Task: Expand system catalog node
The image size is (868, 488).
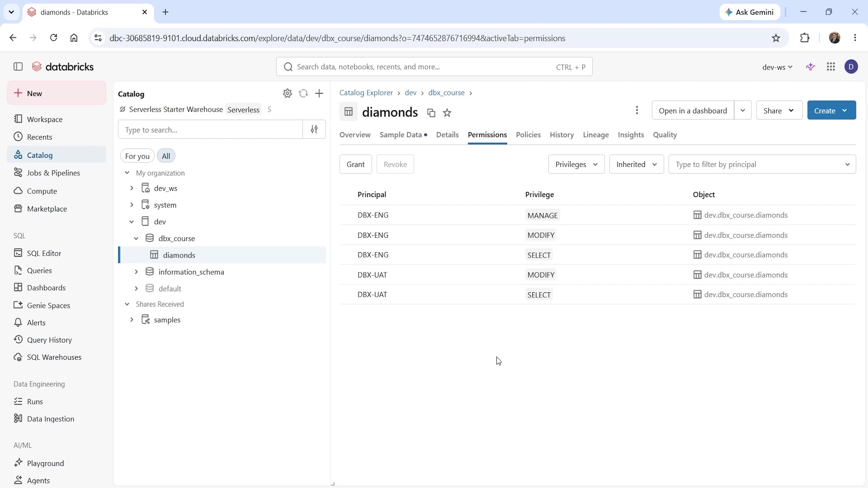Action: 132,205
